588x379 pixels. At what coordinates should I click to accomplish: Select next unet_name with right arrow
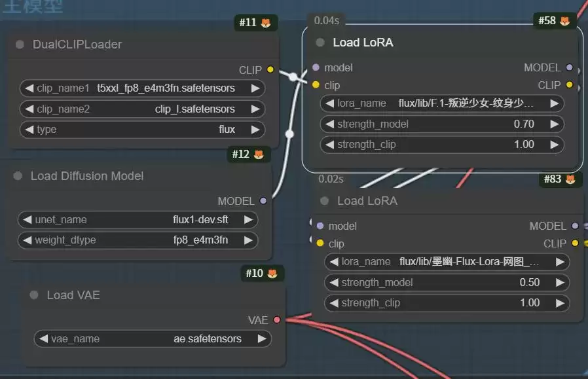click(x=248, y=220)
